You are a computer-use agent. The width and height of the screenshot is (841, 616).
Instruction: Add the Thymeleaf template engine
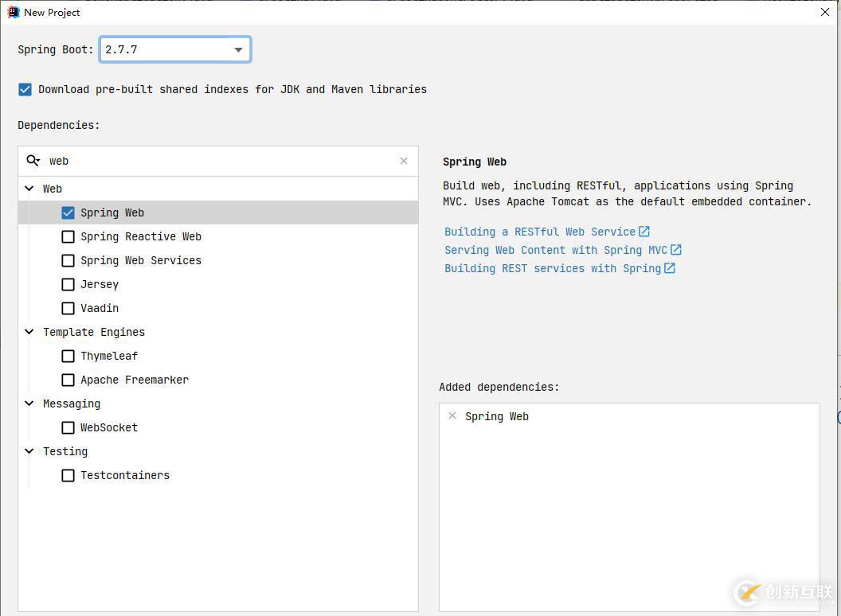[x=68, y=356]
